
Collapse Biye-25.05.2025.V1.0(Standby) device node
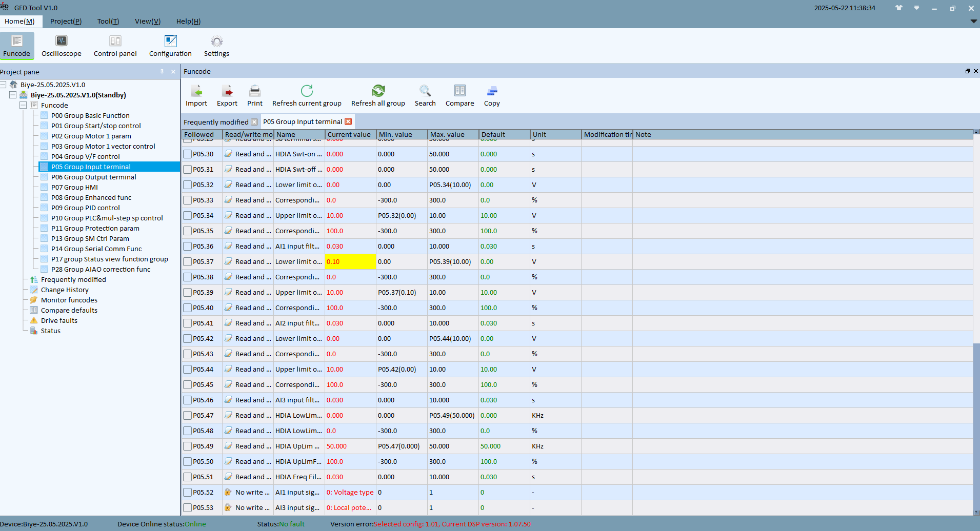tap(13, 95)
